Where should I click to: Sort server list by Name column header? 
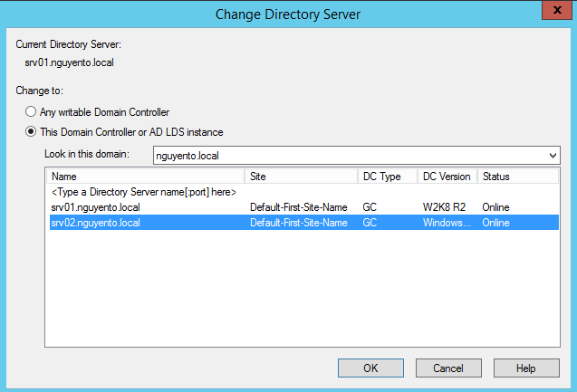145,177
